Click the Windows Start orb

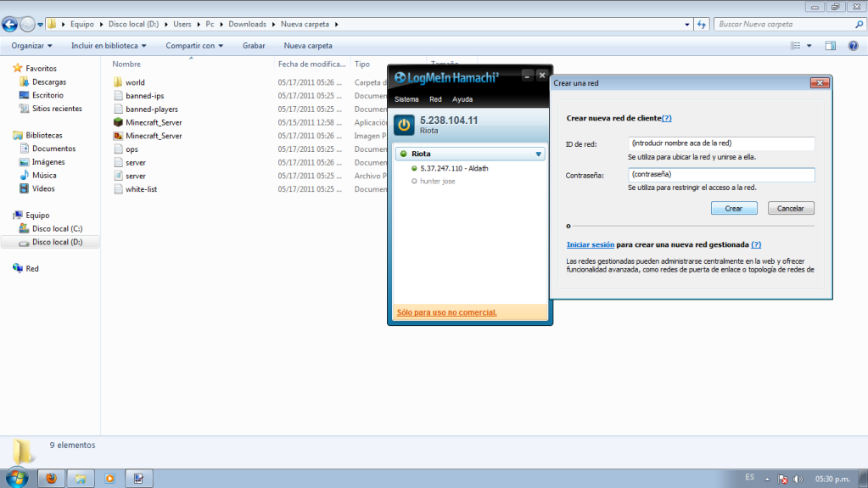coord(17,478)
